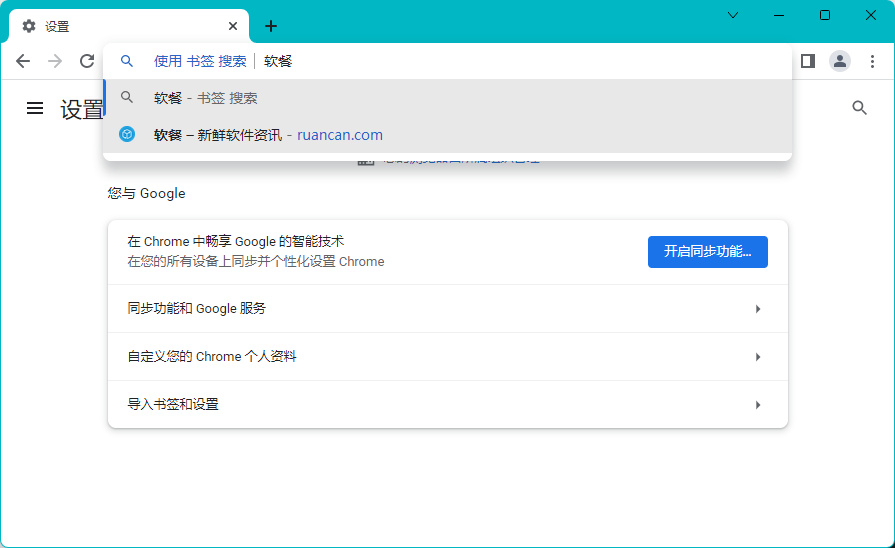Click the back navigation arrow
Screen dimensions: 895x548
(x=23, y=61)
